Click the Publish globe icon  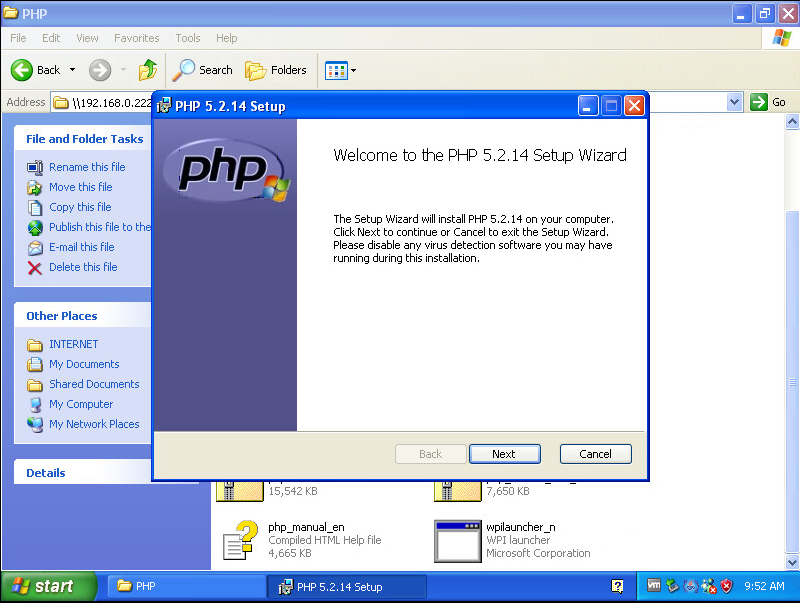35,228
